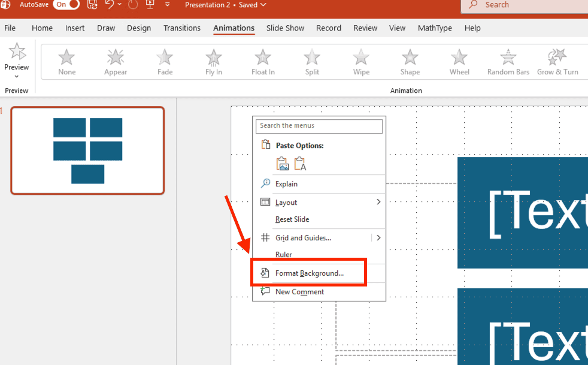Apply the Shape animation
588x365 pixels.
[x=410, y=62]
